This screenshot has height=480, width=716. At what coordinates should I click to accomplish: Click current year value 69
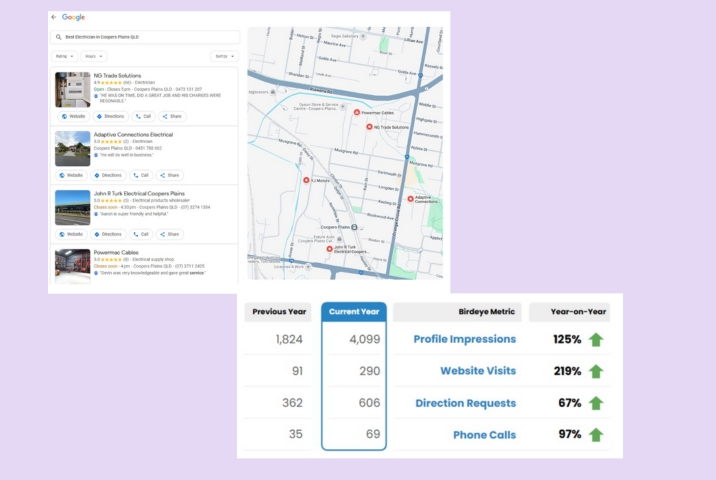pyautogui.click(x=373, y=434)
